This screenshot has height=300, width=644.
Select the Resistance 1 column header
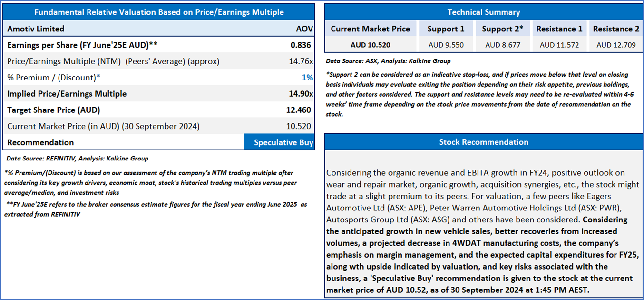coord(559,29)
